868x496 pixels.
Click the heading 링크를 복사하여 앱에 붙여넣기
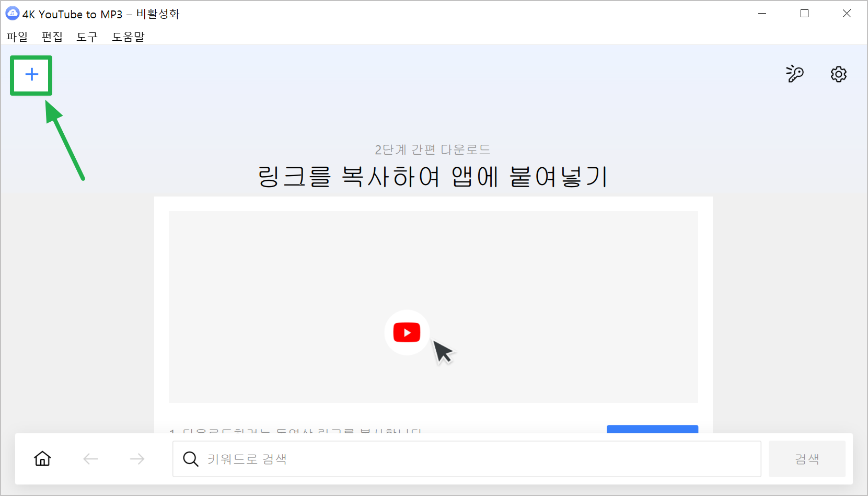pyautogui.click(x=433, y=177)
